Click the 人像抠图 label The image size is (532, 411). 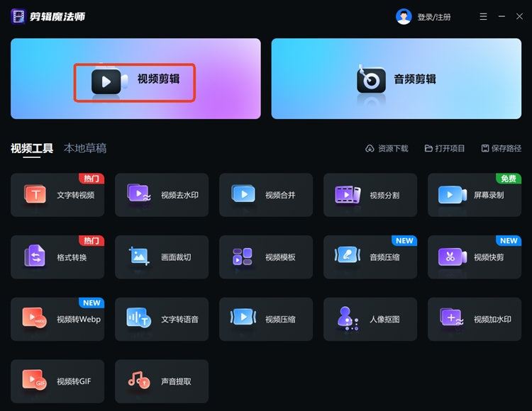coord(384,320)
